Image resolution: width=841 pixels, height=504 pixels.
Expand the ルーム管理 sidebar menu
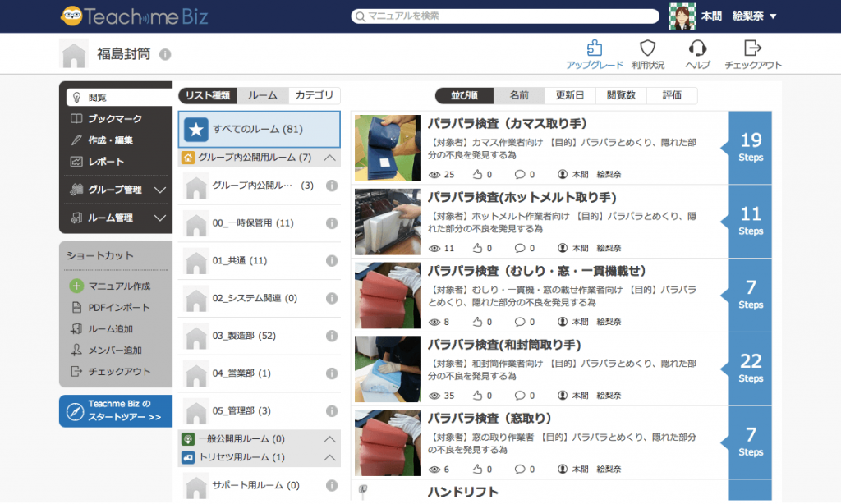(x=160, y=218)
